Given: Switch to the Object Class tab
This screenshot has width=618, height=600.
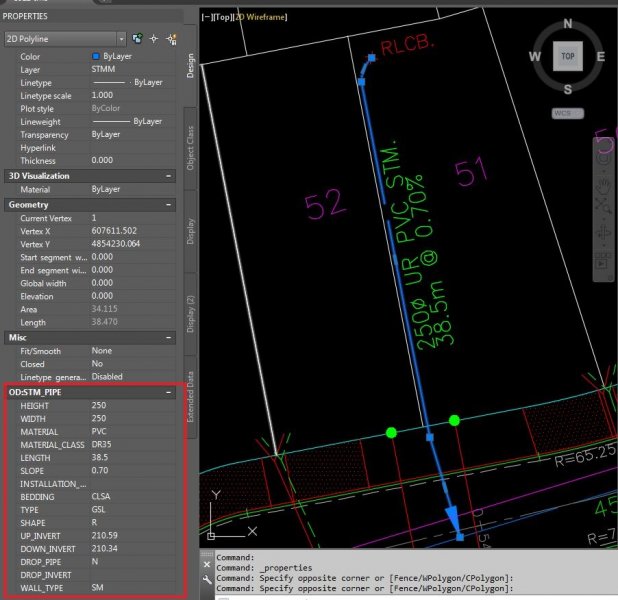Looking at the screenshot, I should click(x=190, y=147).
